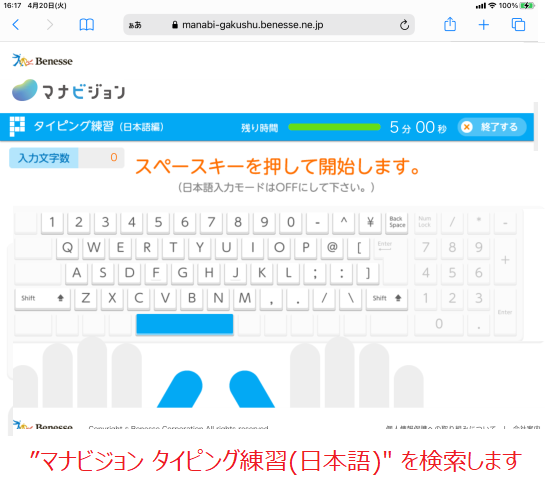The width and height of the screenshot is (545, 477).
Task: Click the H key
Action: coord(209,273)
